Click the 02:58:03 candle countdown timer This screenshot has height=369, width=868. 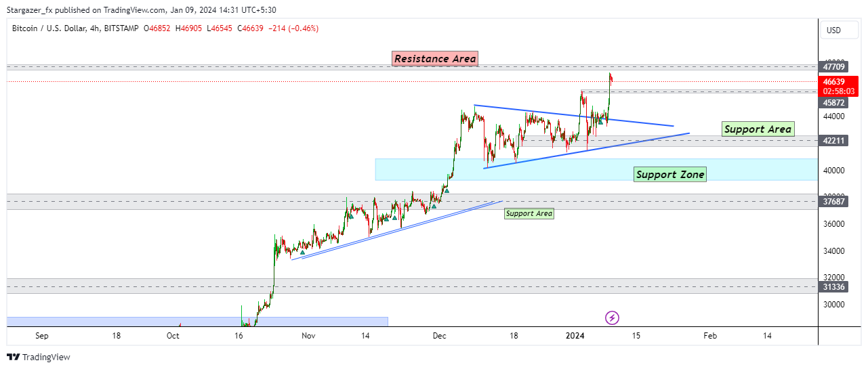coord(838,90)
